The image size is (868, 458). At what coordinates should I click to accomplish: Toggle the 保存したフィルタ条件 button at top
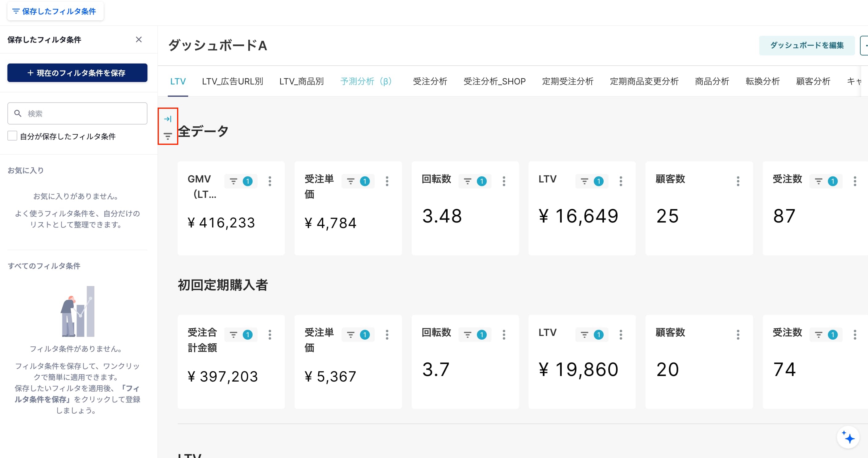55,11
